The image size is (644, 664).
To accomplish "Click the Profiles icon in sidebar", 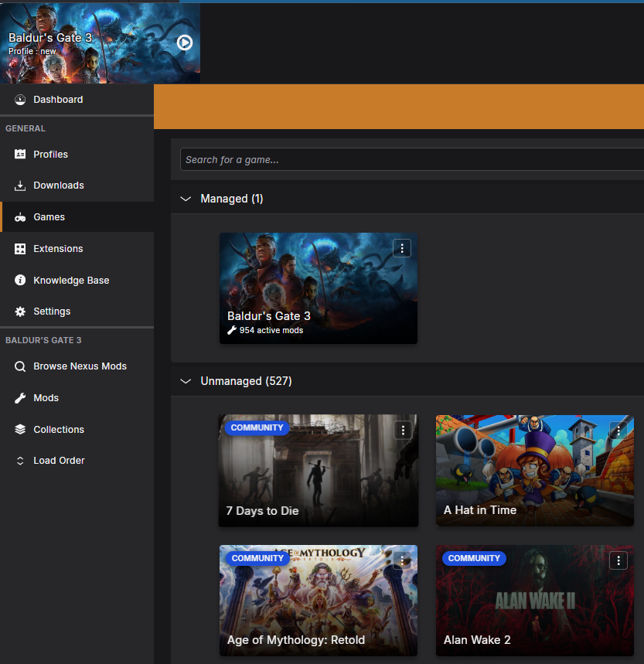I will [20, 155].
